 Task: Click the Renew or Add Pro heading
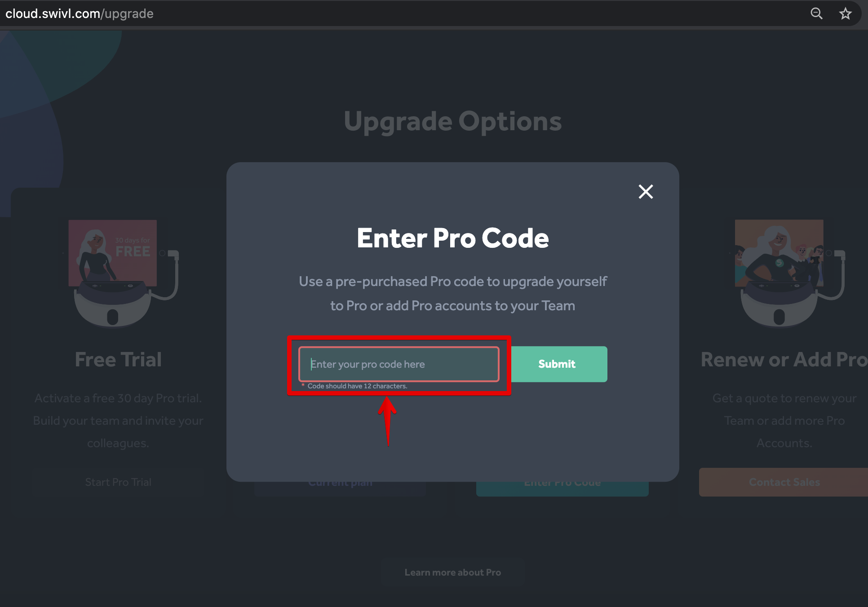tap(784, 360)
